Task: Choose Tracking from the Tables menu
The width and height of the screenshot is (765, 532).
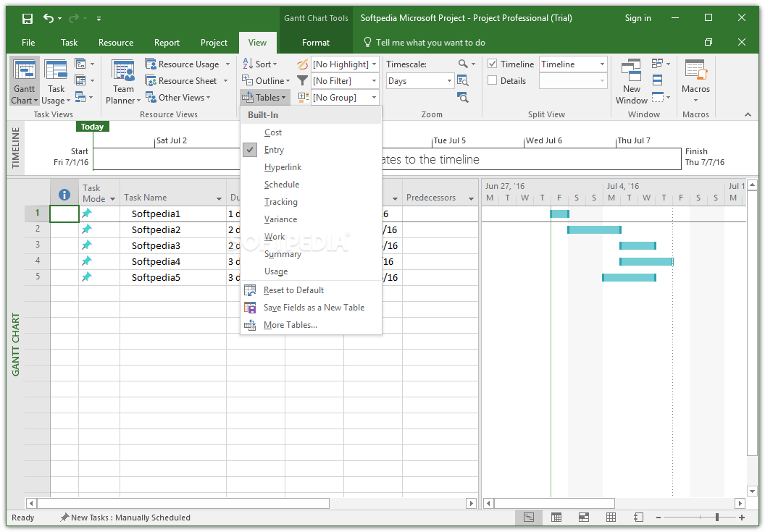Action: [280, 202]
